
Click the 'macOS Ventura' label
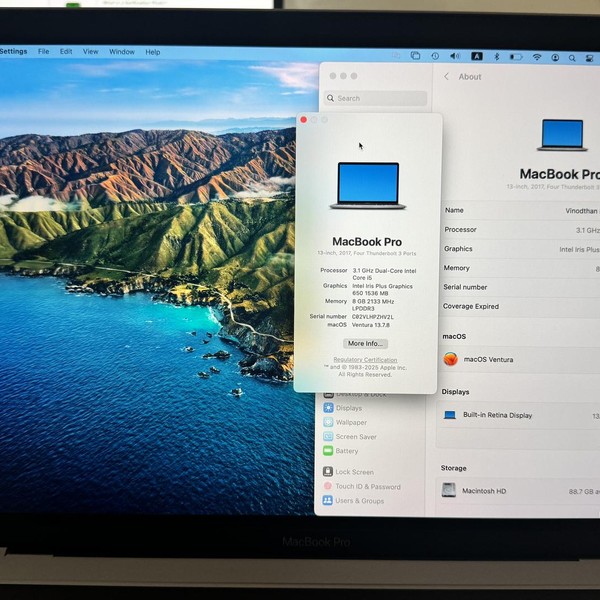[x=489, y=359]
